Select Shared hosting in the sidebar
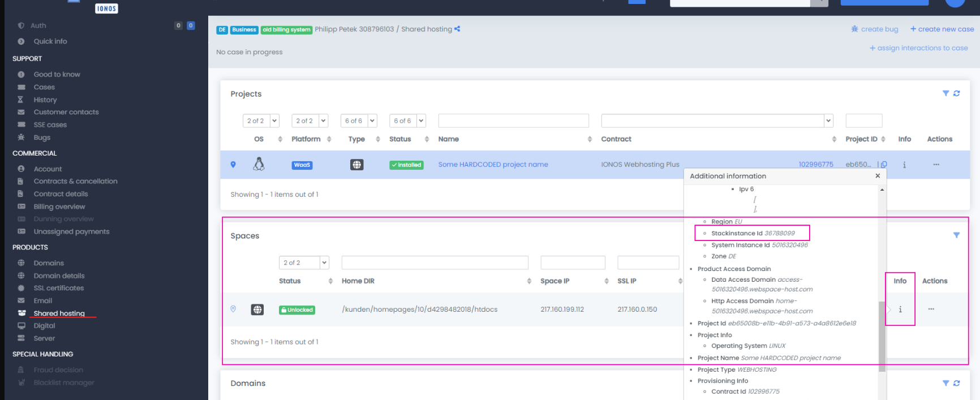The image size is (980, 400). [x=59, y=313]
